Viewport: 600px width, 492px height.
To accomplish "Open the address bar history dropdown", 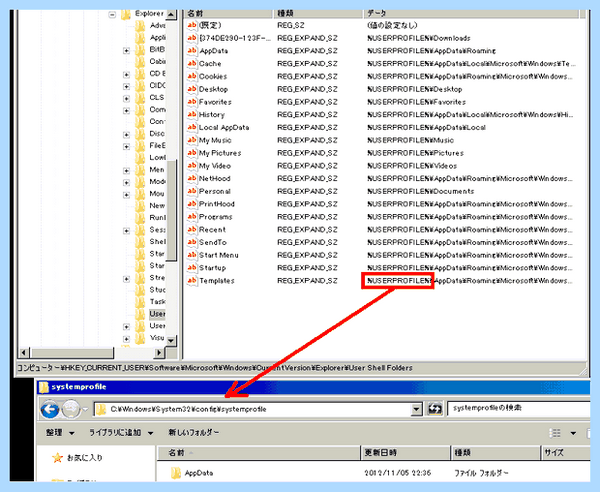I will click(x=416, y=409).
